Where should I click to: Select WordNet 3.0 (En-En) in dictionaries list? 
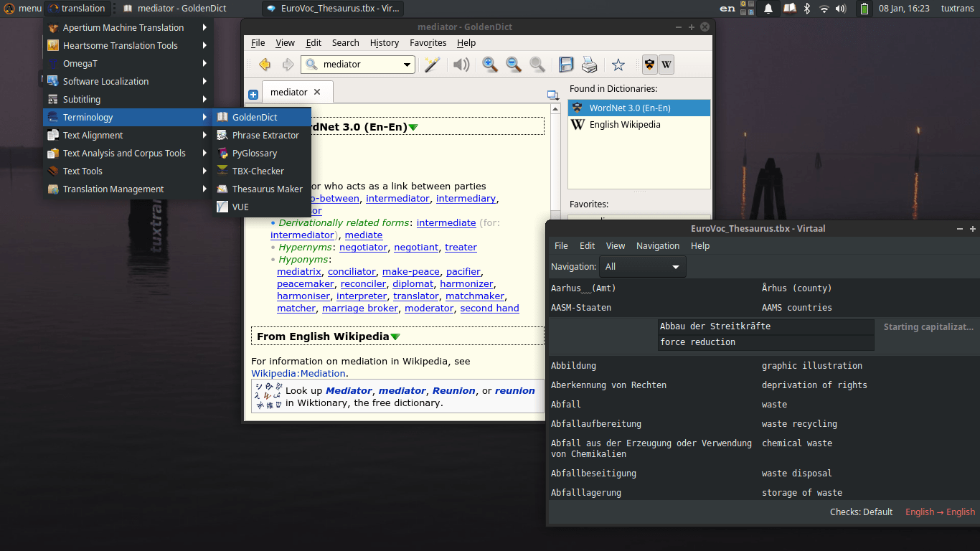[x=639, y=108]
